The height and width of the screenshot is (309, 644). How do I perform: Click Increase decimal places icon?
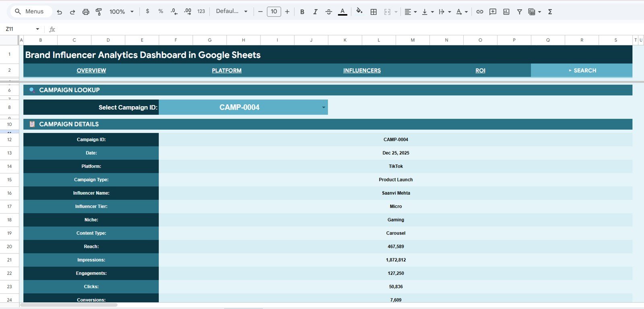pyautogui.click(x=188, y=12)
